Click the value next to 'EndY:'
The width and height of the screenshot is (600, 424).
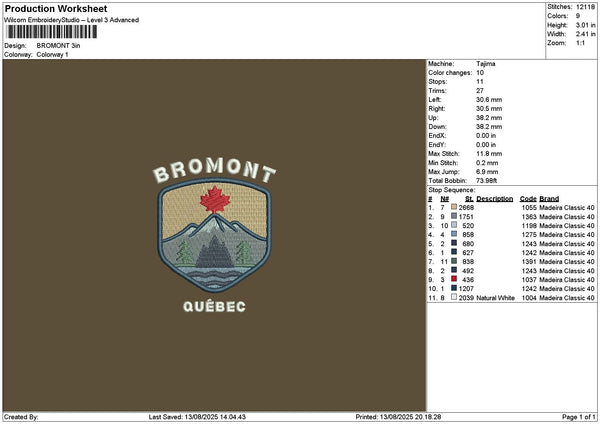click(x=486, y=145)
